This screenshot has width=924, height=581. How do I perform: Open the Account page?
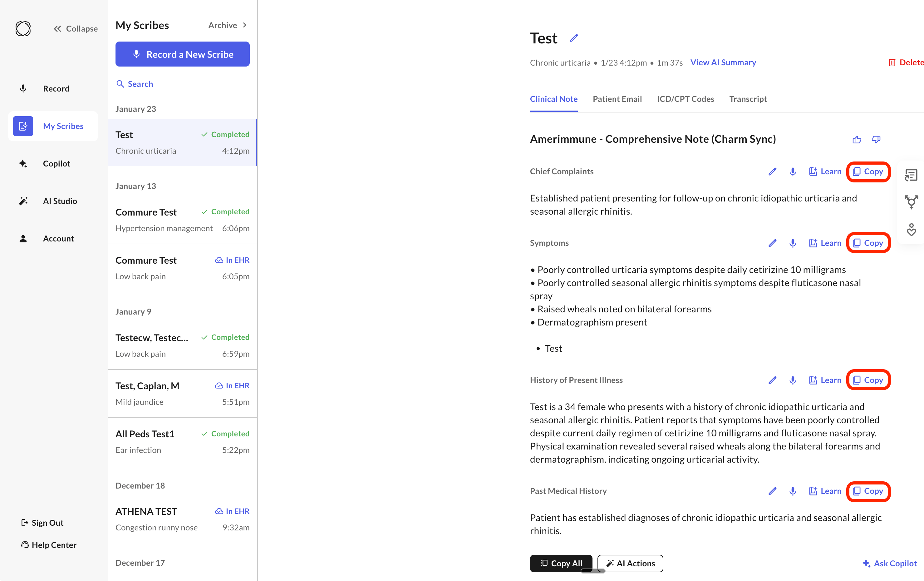click(x=53, y=238)
